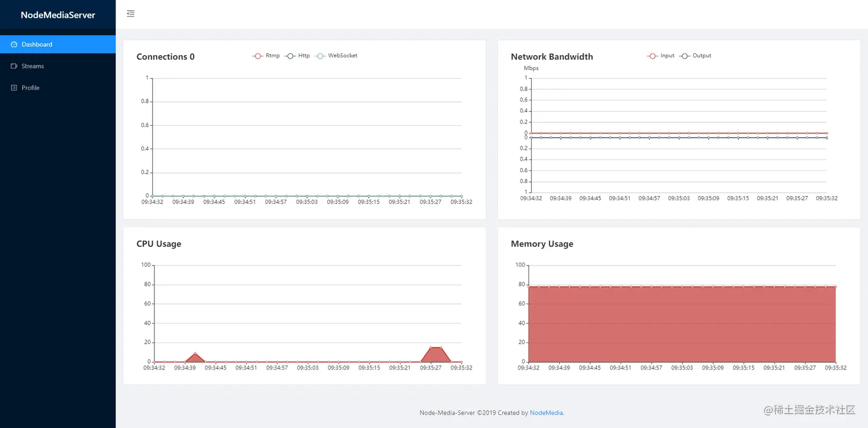Click the Dashboard gauge icon in sidebar

14,44
